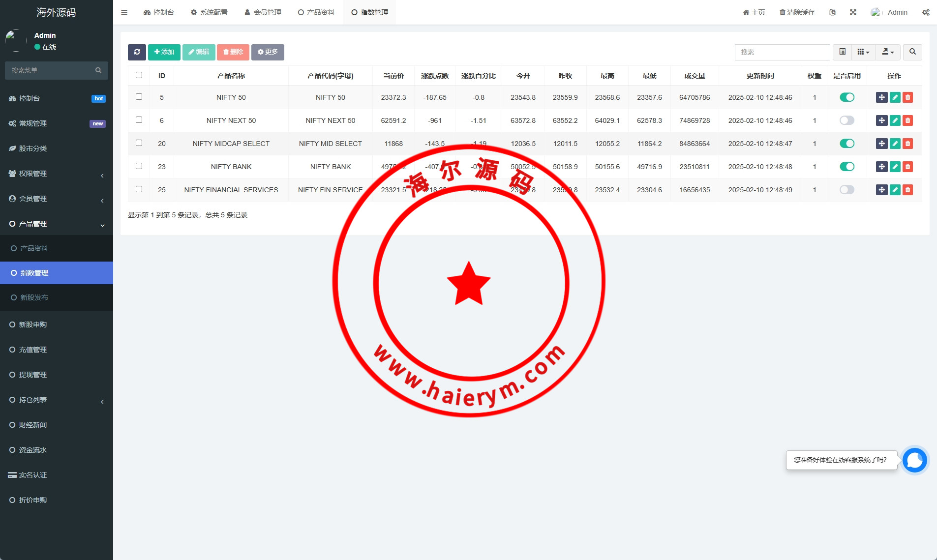Tick the select-all checkbox in table header

pyautogui.click(x=139, y=75)
